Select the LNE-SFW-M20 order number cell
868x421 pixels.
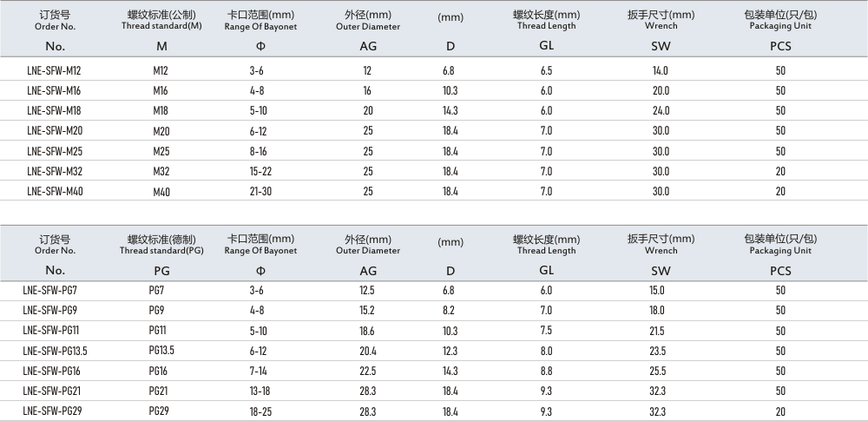[54, 130]
